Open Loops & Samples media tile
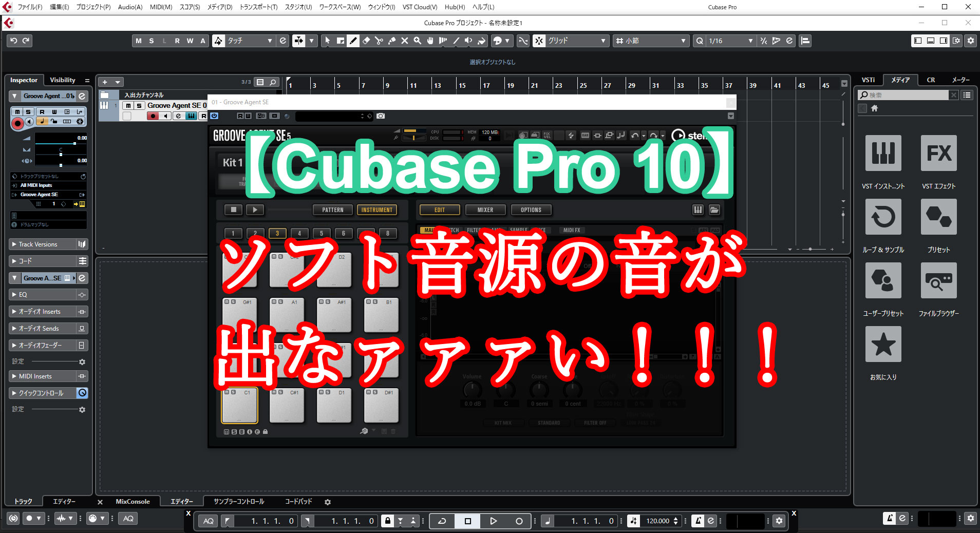 [x=883, y=217]
